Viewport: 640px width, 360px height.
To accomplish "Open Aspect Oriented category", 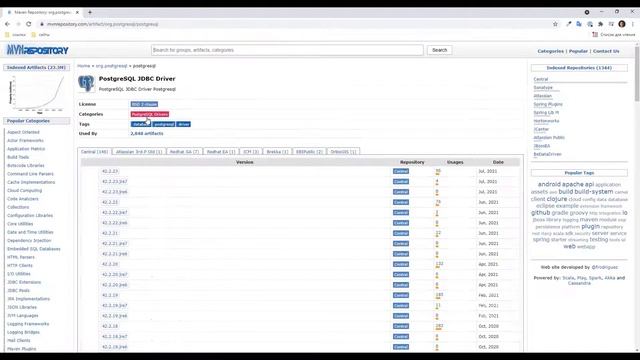I will tap(23, 132).
